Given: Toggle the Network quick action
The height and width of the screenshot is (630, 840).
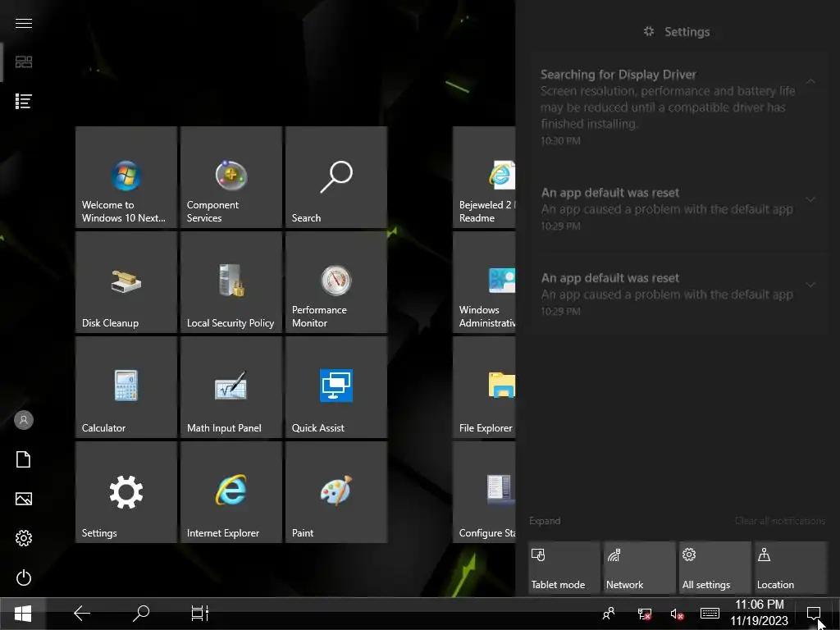Looking at the screenshot, I should pos(640,568).
